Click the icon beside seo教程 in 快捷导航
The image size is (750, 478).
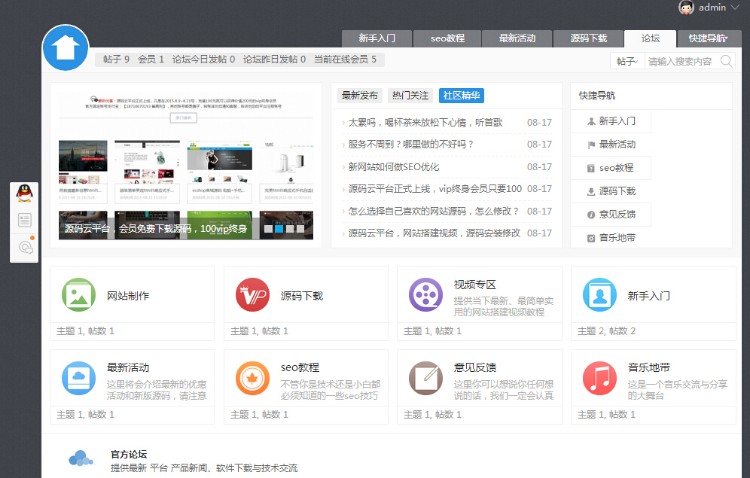(x=591, y=168)
